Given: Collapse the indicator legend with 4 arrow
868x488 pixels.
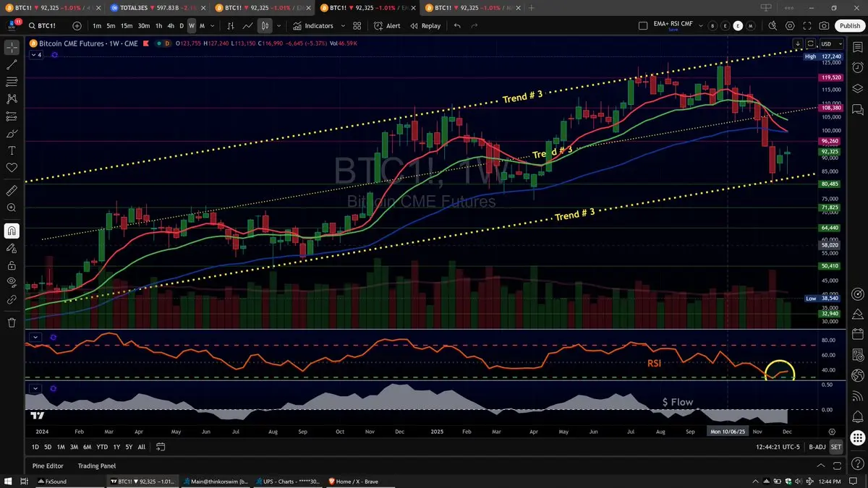Looking at the screenshot, I should click(35, 55).
